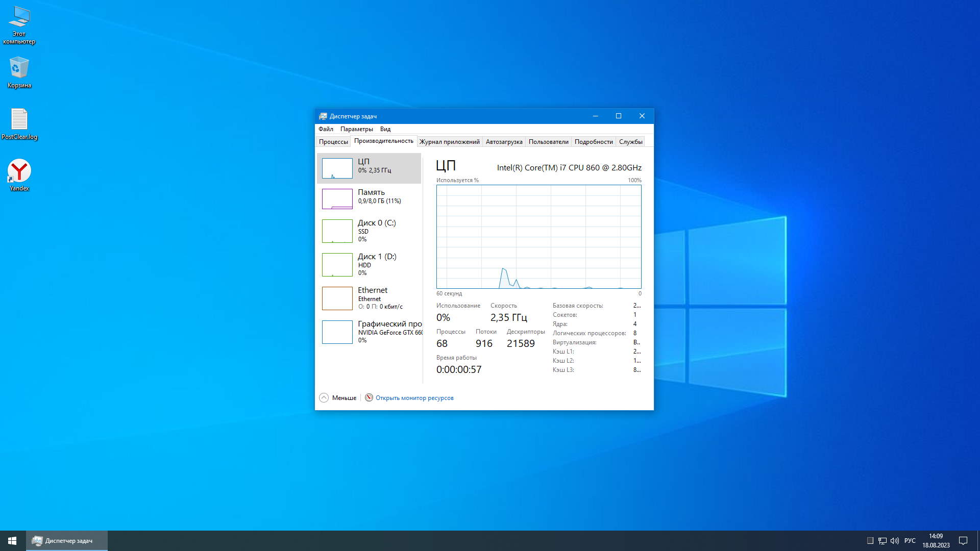Open the Windows Start button
980x551 pixels.
point(12,540)
